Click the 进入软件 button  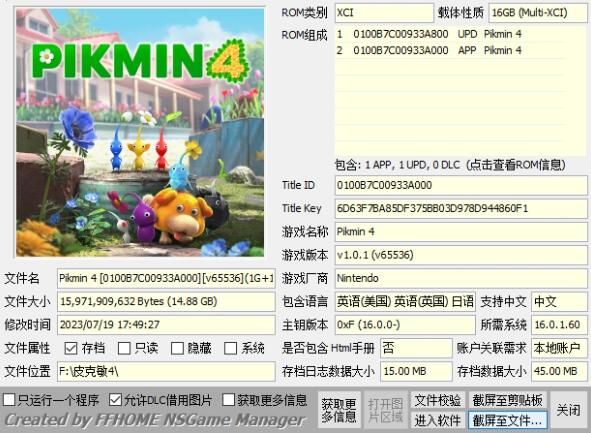pos(438,420)
